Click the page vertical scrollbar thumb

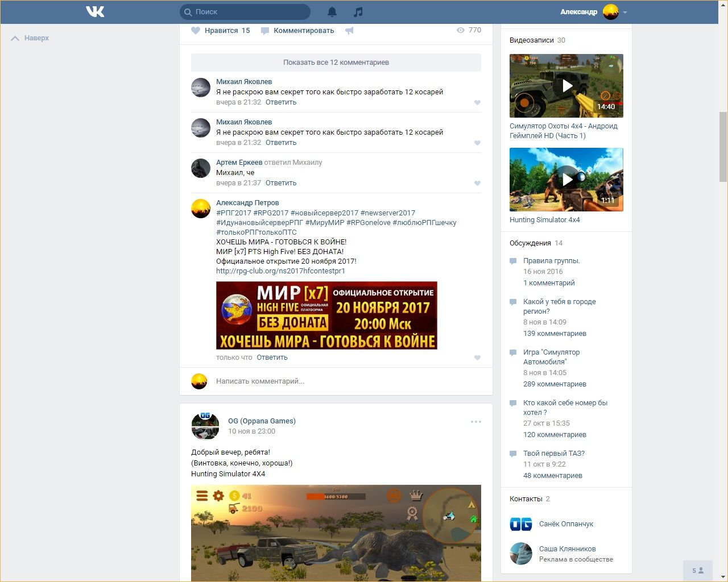pos(723,147)
